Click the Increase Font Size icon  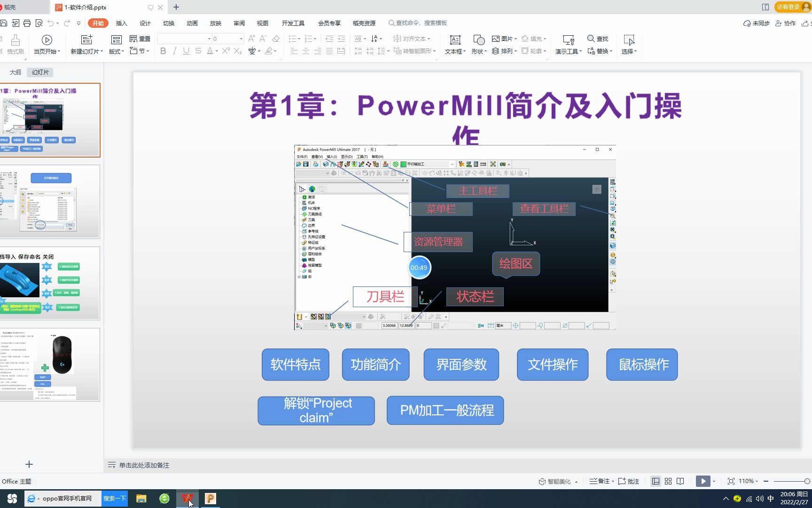251,39
